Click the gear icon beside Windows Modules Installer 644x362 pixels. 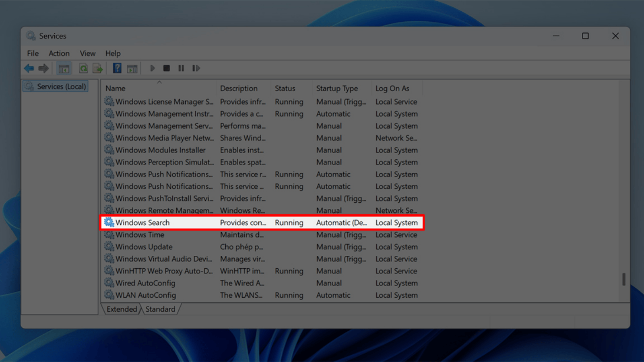(109, 150)
